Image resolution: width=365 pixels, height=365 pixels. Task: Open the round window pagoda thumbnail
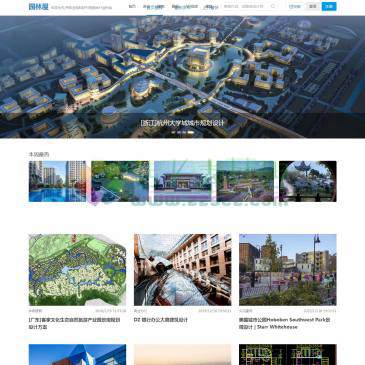pyautogui.click(x=308, y=181)
